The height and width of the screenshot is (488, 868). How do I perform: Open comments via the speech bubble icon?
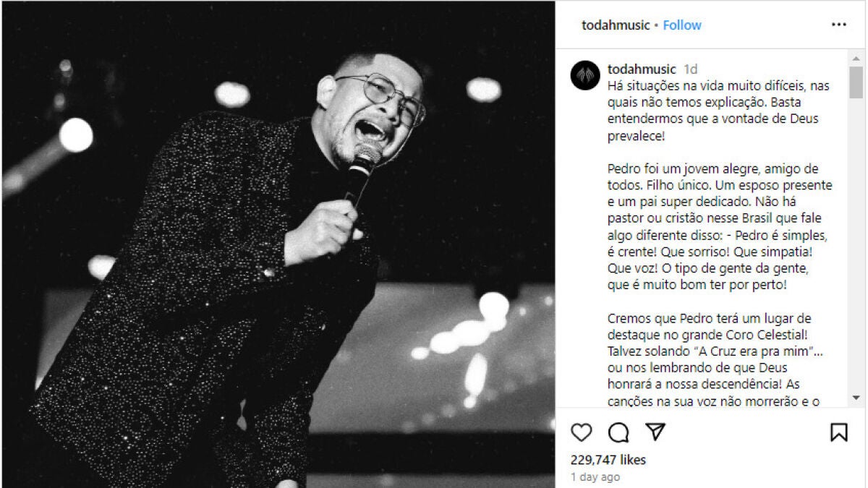pos(618,432)
